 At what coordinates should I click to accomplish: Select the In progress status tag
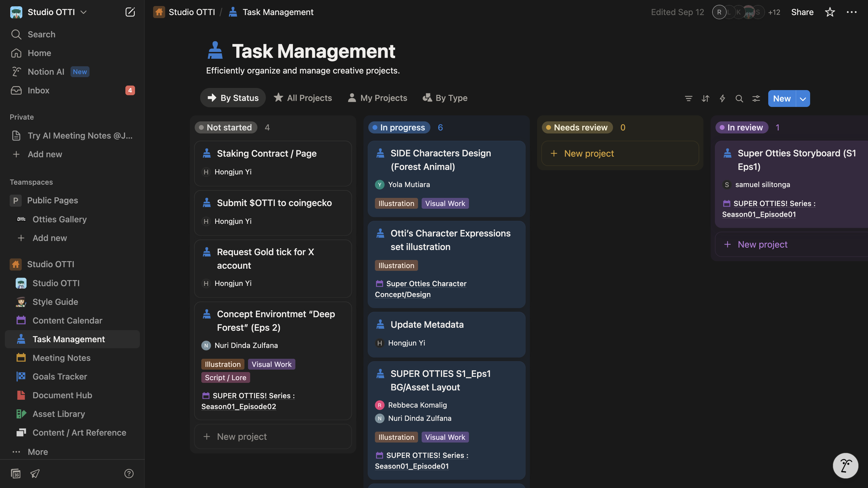click(399, 127)
